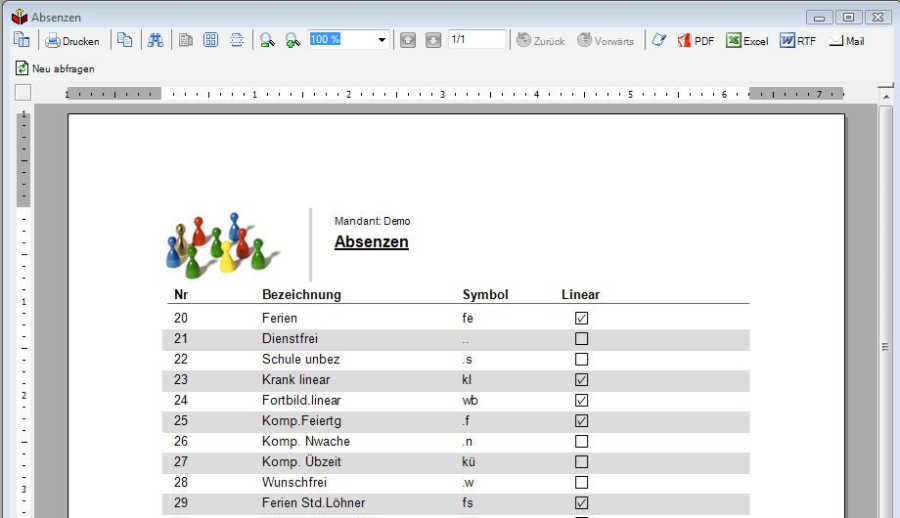Click the Schule unbez entry

[301, 359]
